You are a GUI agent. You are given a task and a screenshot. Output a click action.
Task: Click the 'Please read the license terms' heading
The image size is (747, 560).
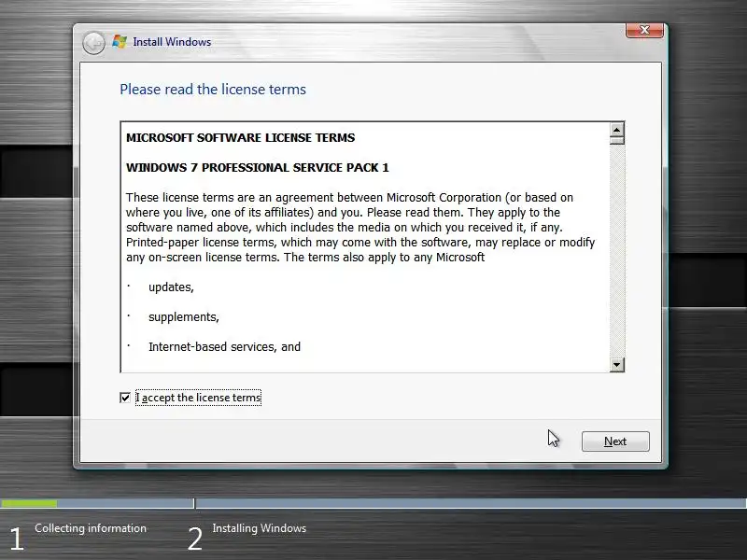point(213,90)
